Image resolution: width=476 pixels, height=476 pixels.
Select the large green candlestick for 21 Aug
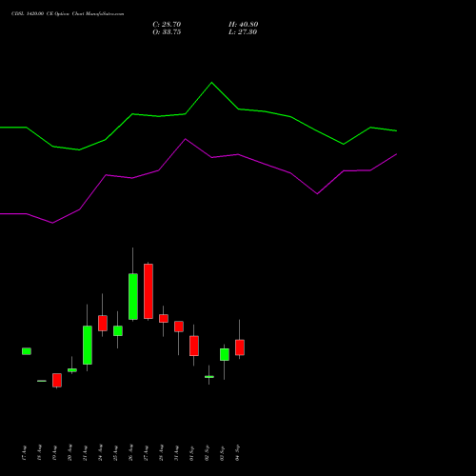coord(88,345)
